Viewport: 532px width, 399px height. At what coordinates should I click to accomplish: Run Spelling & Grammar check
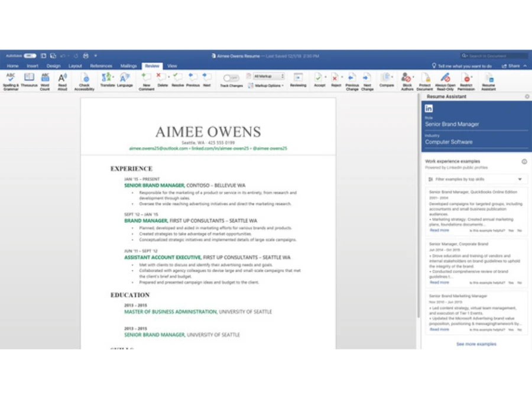click(11, 82)
